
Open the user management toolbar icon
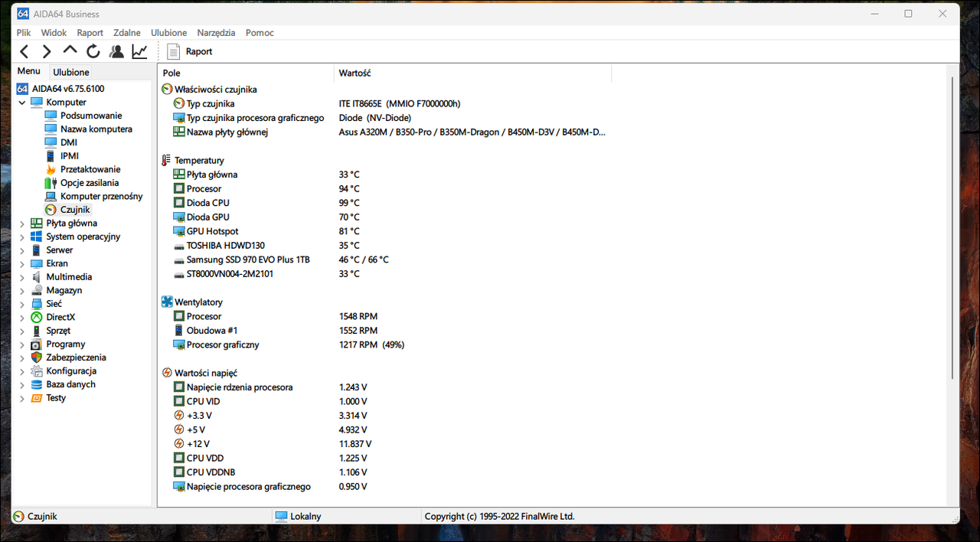116,51
